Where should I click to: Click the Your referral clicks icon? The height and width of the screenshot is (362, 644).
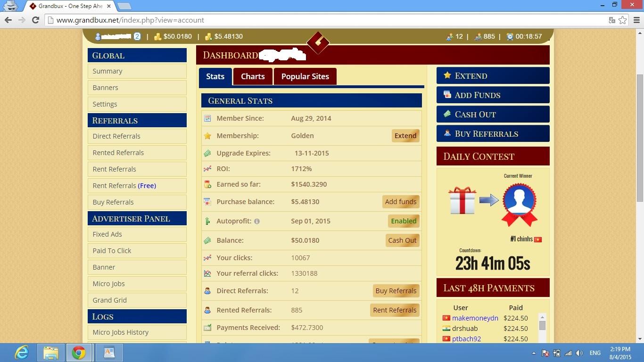[x=207, y=273]
